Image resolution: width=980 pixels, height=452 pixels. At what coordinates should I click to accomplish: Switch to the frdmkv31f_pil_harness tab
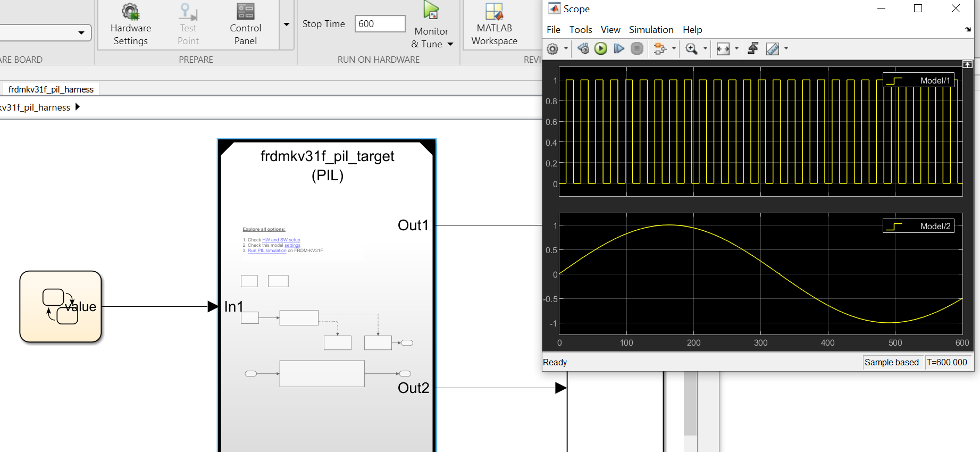51,89
